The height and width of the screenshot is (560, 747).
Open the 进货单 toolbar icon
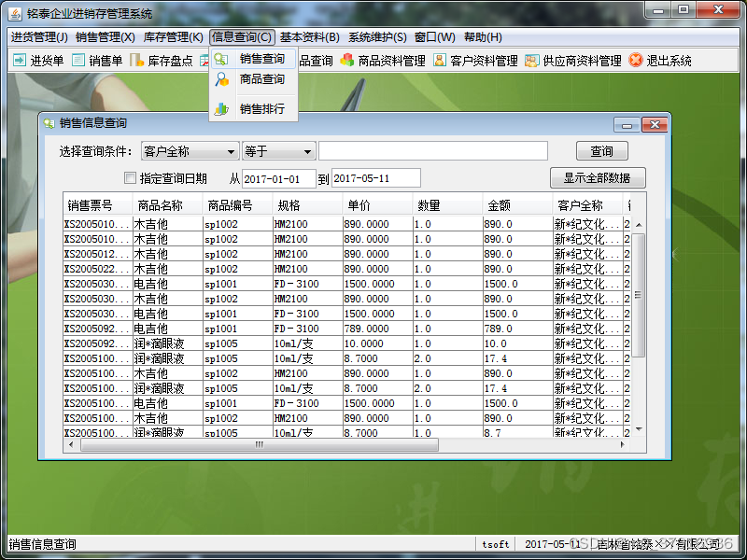tap(35, 59)
